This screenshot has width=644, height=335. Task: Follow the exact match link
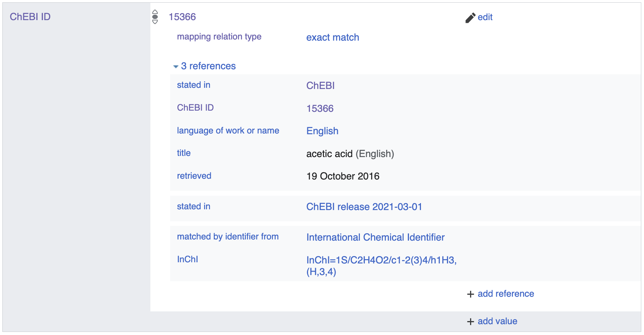click(333, 38)
